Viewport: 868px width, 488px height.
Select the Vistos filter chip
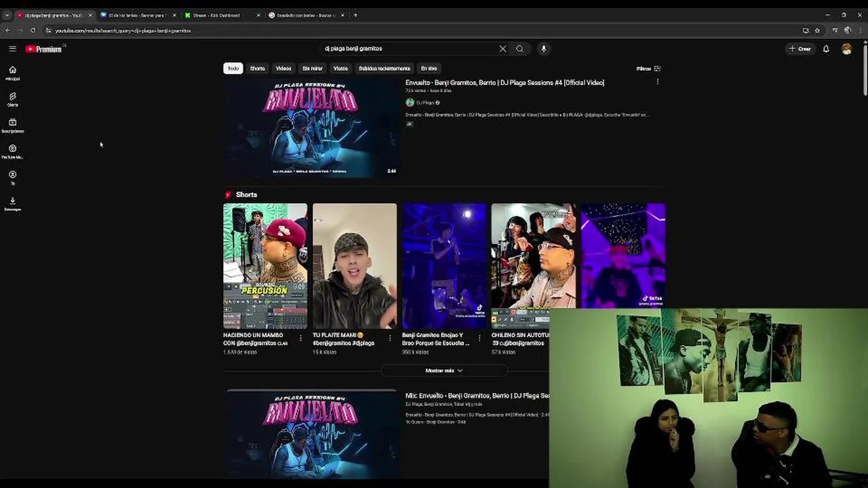tap(340, 68)
